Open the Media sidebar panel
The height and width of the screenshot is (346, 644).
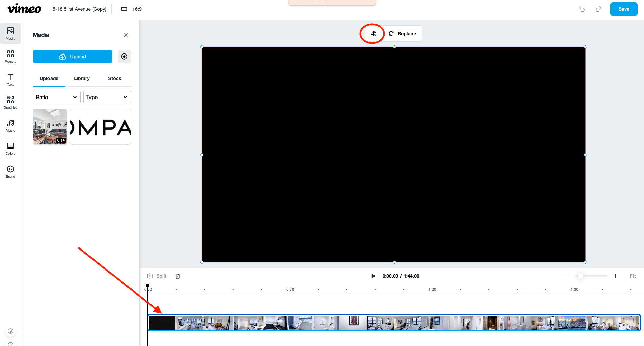(11, 34)
